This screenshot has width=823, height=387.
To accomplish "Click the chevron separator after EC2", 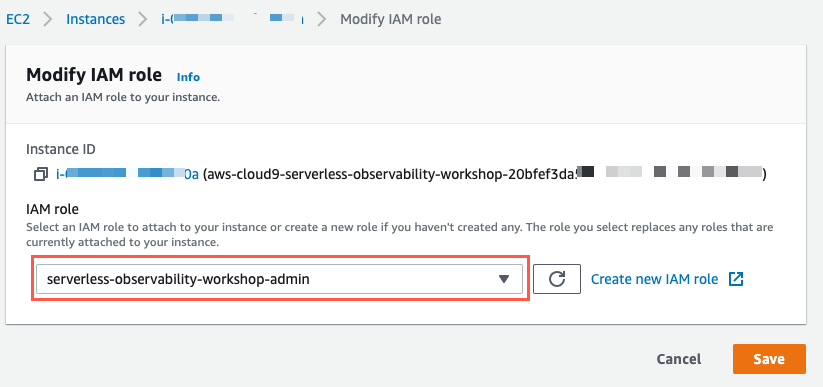I will (x=48, y=20).
